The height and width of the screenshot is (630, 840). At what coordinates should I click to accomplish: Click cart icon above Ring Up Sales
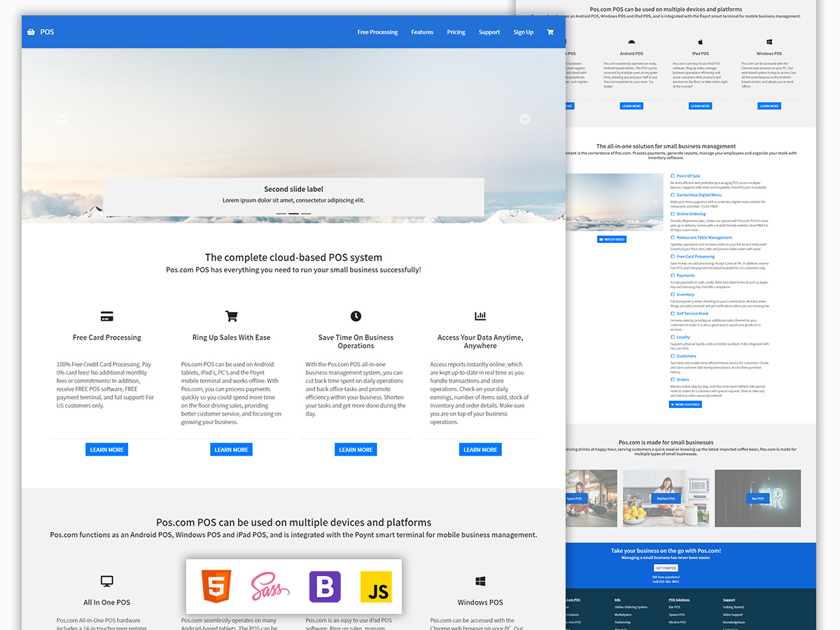coord(231,316)
